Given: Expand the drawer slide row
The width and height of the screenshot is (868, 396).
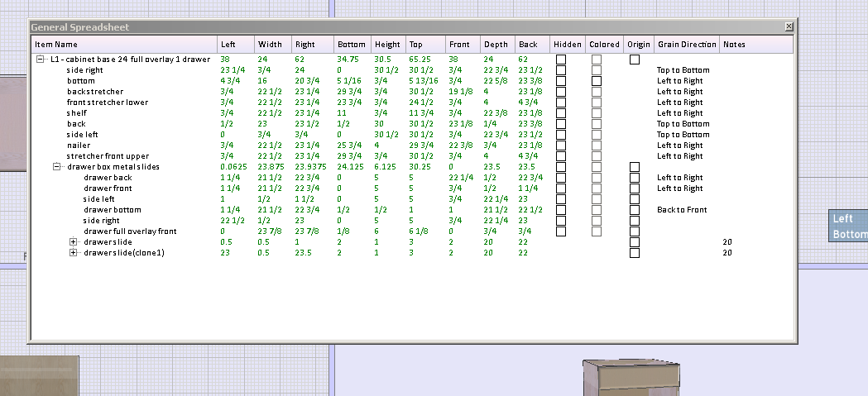Looking at the screenshot, I should 73,241.
